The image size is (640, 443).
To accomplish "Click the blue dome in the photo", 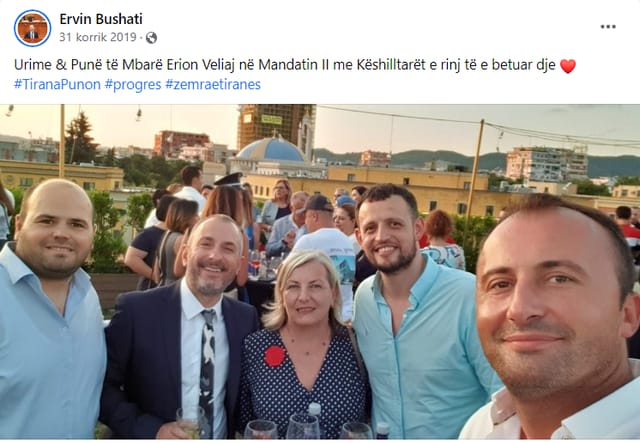I will (270, 149).
